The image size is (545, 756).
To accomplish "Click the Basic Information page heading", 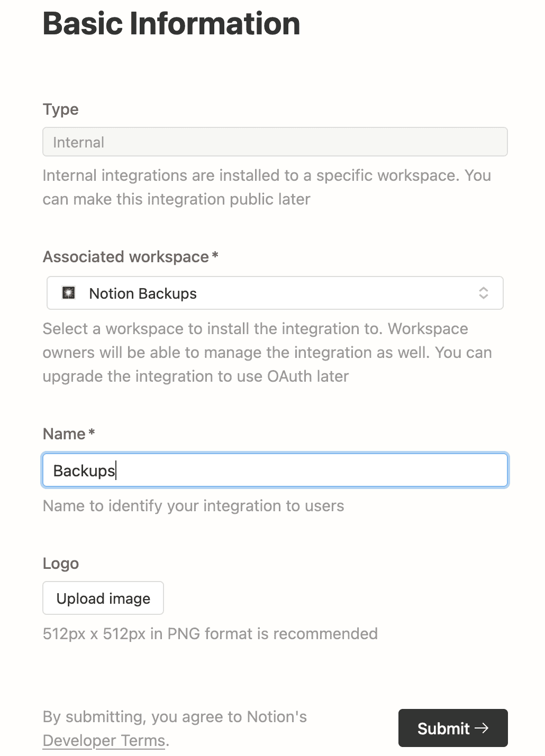I will (x=170, y=23).
